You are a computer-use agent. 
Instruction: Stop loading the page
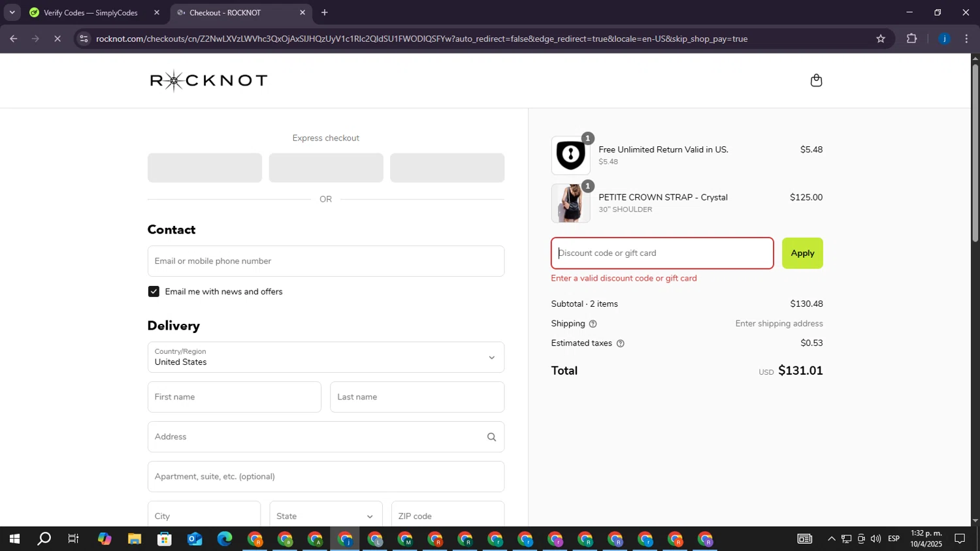pyautogui.click(x=57, y=39)
